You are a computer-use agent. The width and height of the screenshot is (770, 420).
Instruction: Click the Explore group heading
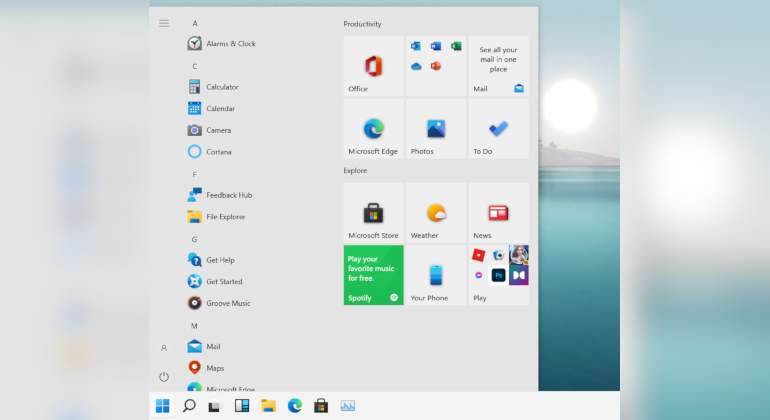coord(356,170)
